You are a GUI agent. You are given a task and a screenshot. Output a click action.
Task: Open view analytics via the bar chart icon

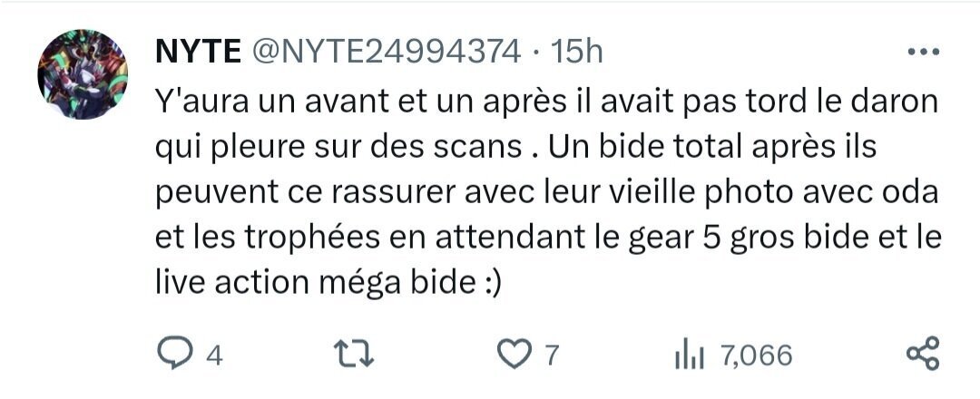coord(690,355)
